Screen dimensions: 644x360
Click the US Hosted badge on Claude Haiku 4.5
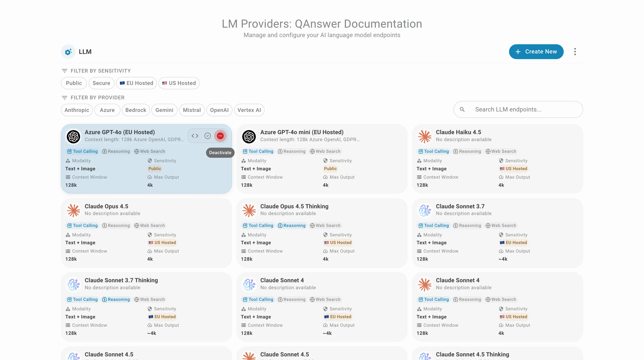coord(513,169)
